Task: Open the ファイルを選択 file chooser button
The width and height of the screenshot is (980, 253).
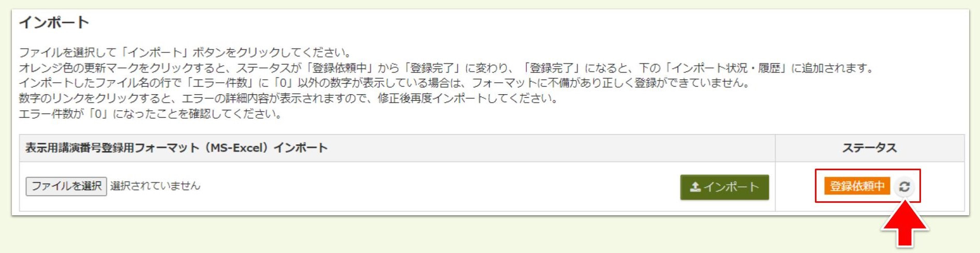Action: tap(66, 186)
